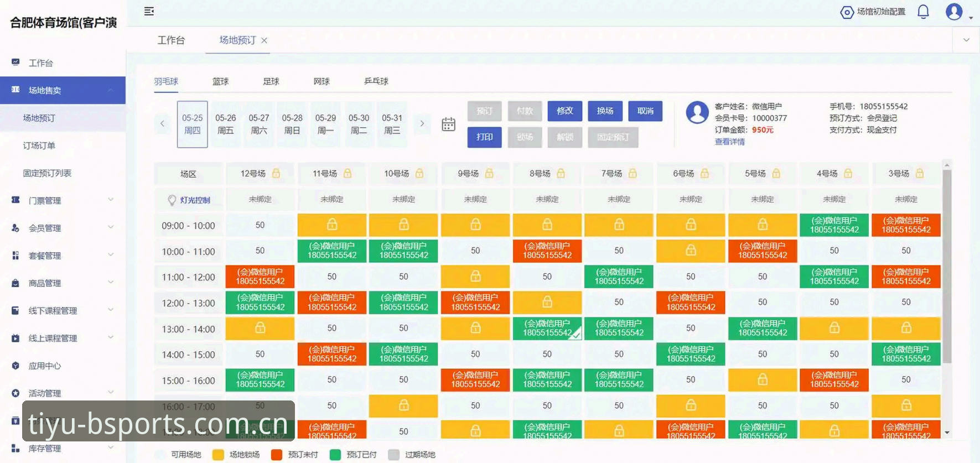Switch to the 工作台 tab

pyautogui.click(x=171, y=40)
